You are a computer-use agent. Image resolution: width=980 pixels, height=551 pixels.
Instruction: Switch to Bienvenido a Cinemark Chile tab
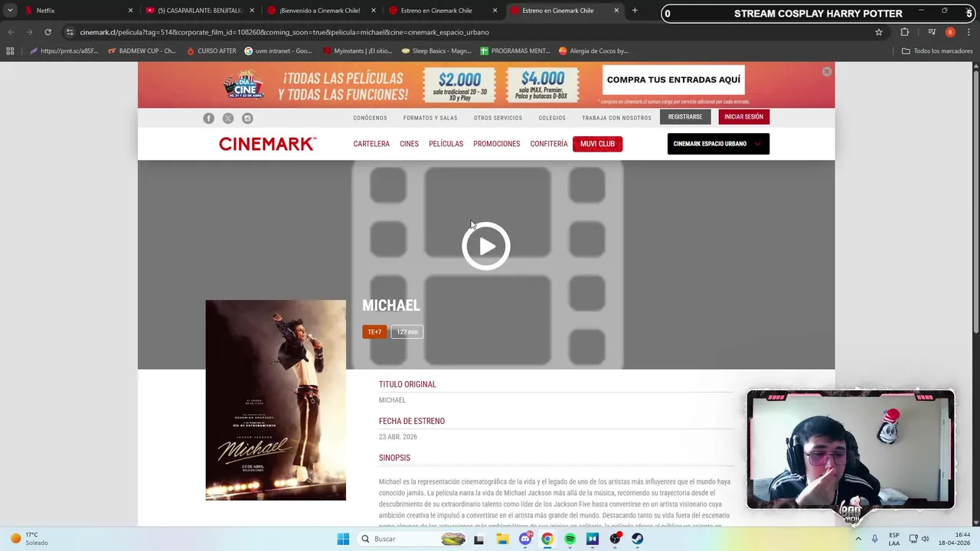(x=320, y=11)
